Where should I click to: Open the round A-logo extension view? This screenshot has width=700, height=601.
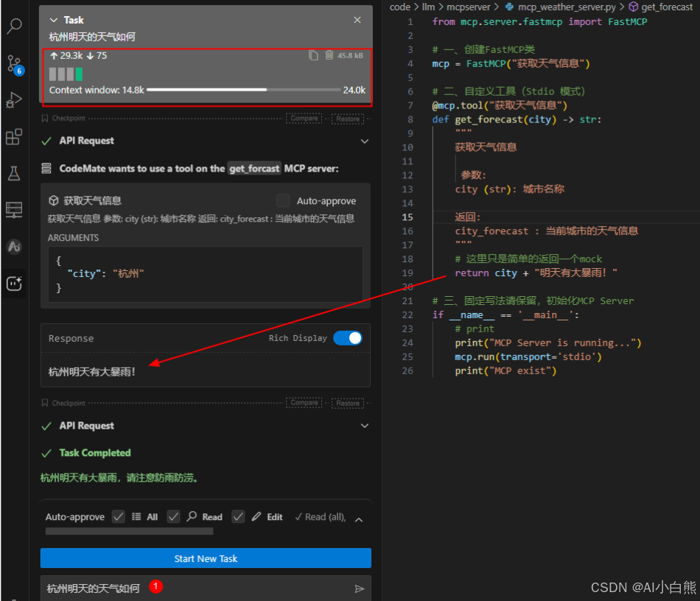point(14,246)
